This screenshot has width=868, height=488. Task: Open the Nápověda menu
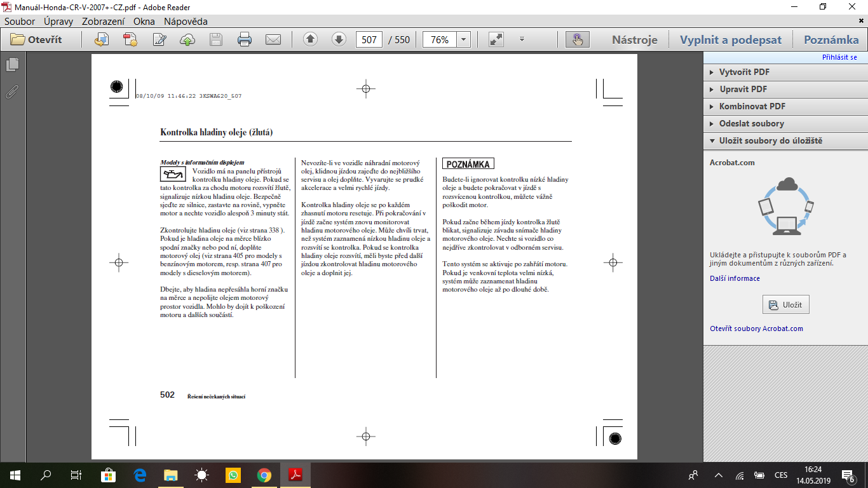point(186,21)
